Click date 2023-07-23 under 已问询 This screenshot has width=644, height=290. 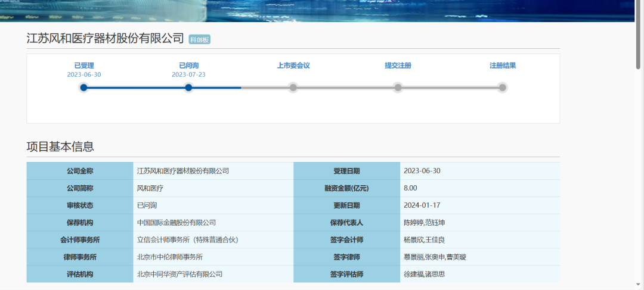pos(188,74)
